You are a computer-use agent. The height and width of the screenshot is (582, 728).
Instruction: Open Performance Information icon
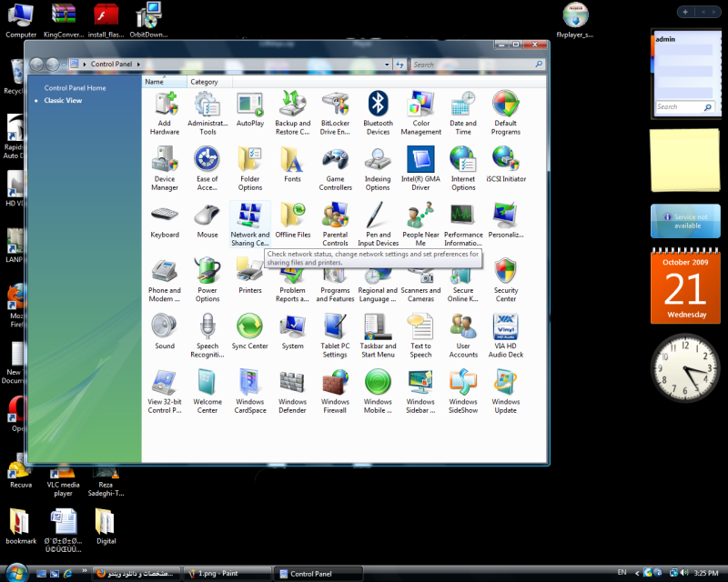(463, 225)
